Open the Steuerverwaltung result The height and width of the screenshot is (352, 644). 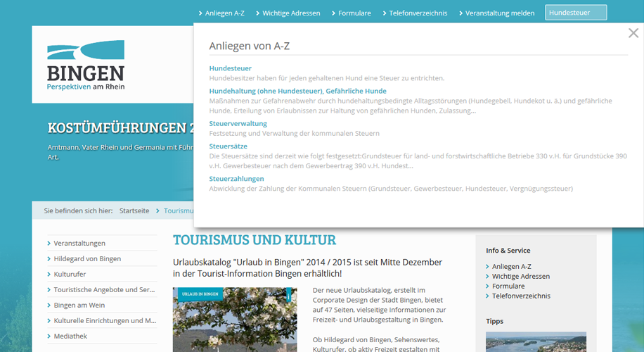coord(238,123)
